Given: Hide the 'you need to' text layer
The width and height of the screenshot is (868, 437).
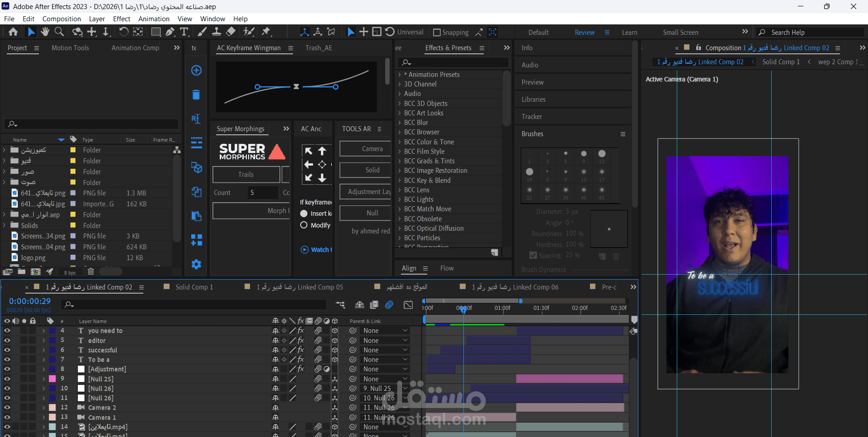Looking at the screenshot, I should coord(7,331).
